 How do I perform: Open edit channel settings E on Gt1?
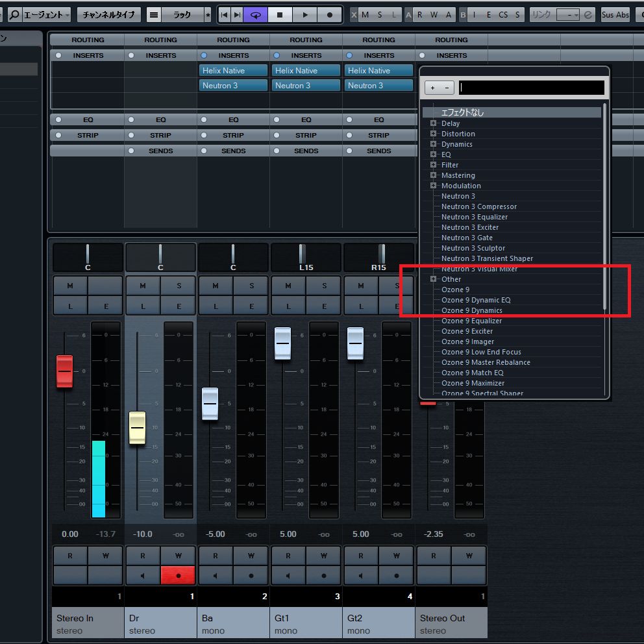pyautogui.click(x=324, y=306)
